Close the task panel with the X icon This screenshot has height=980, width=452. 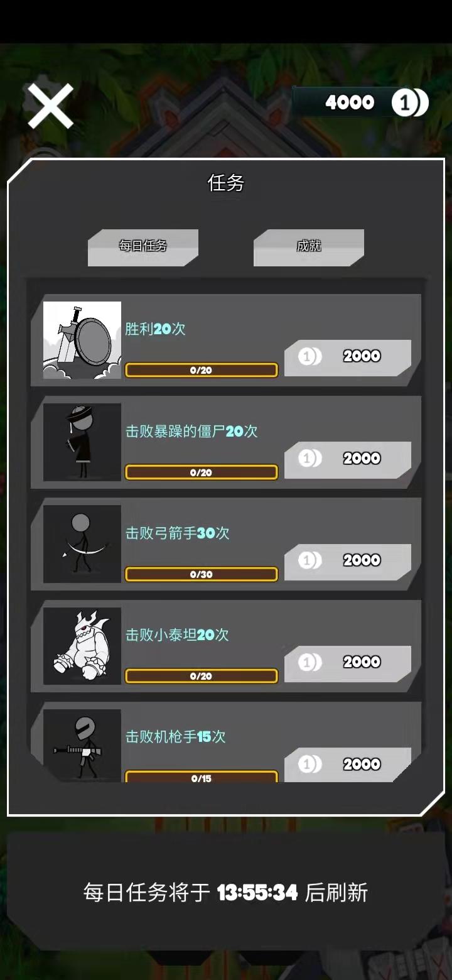[x=50, y=106]
